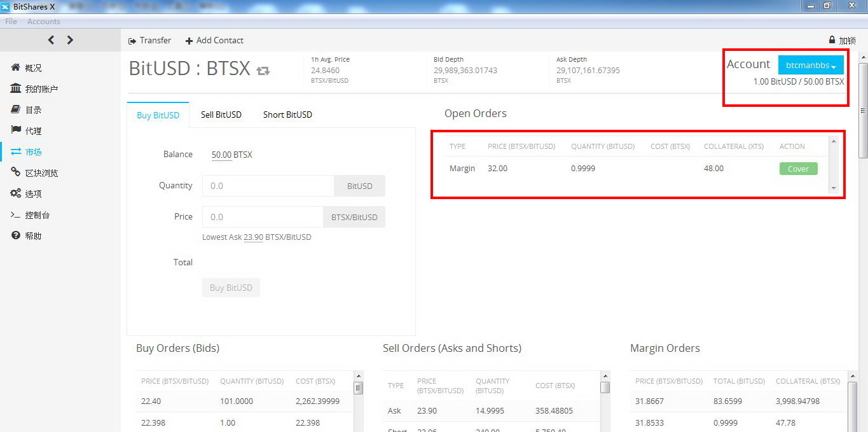Click the 29,989,363.01743 bid depth value
Screen dimensions: 868x432
click(465, 71)
